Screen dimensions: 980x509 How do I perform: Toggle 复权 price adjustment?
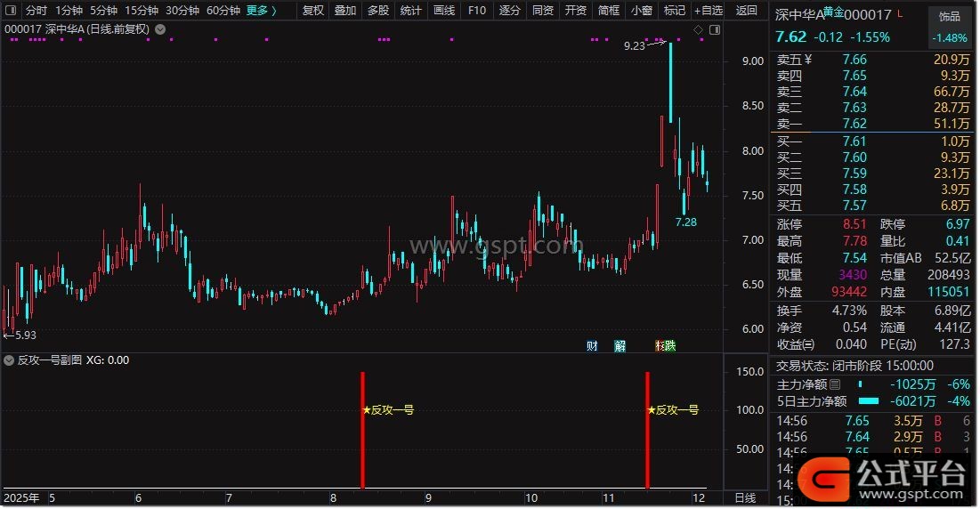[x=313, y=11]
